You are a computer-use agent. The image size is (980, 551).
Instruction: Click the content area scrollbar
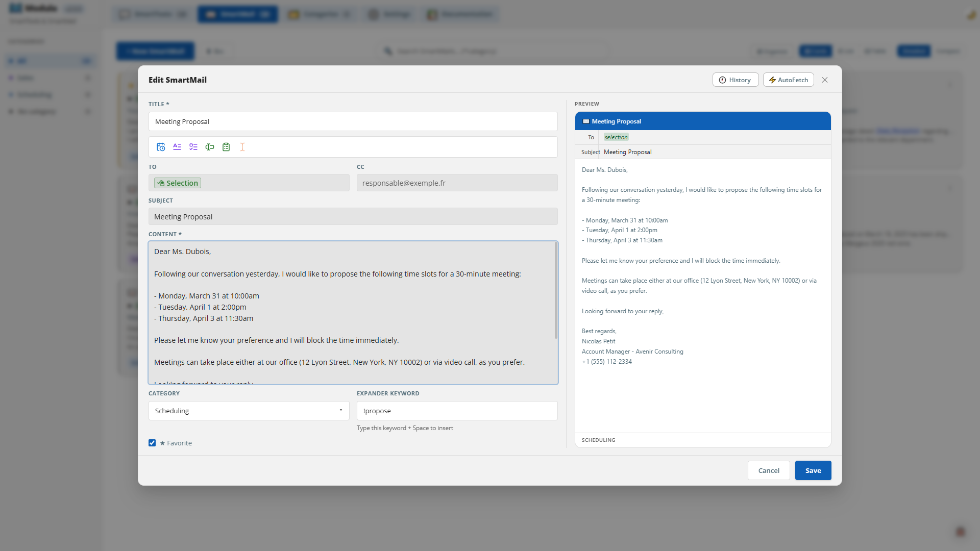[x=556, y=291]
